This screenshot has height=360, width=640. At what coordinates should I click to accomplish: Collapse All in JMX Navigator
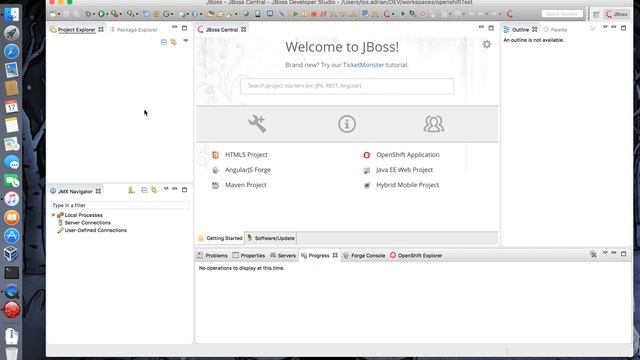point(144,190)
